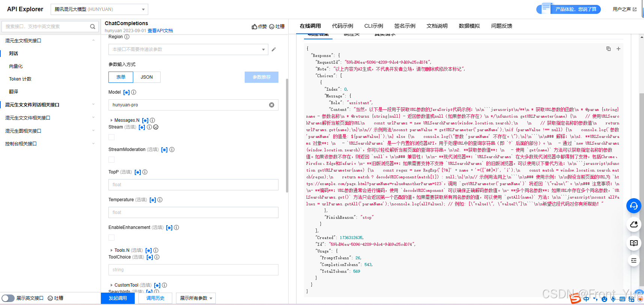
Task: Select the 表单 input mode
Action: [121, 77]
